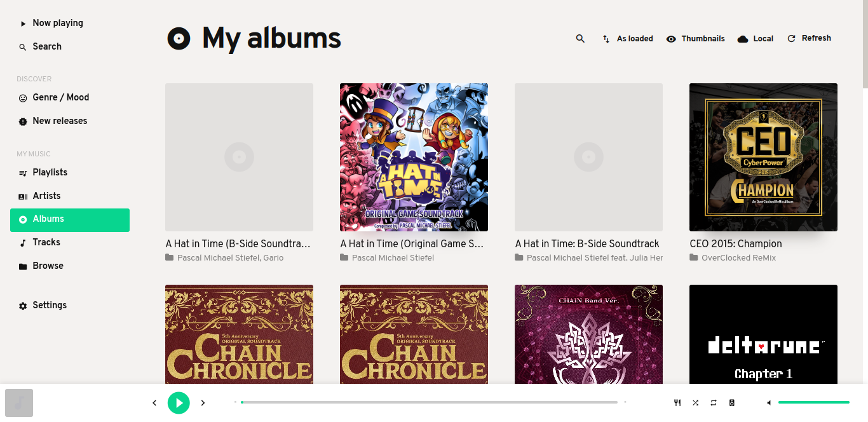Open the As loaded sort dropdown
Screen dimensions: 868x422
tap(628, 39)
